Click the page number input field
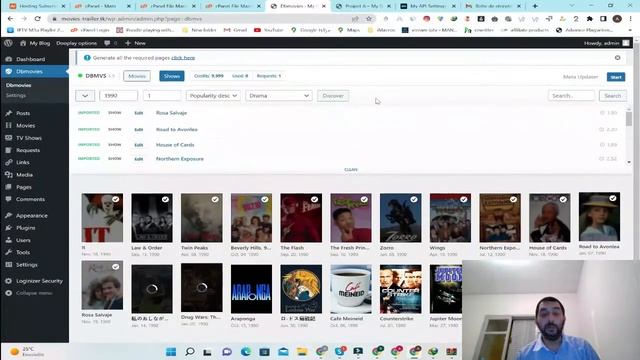The height and width of the screenshot is (360, 640). [162, 96]
